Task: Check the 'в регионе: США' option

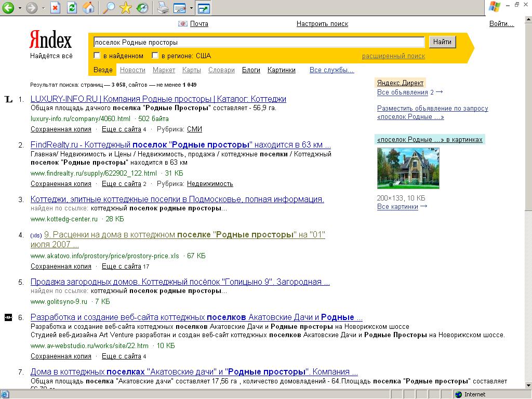Action: (155, 55)
